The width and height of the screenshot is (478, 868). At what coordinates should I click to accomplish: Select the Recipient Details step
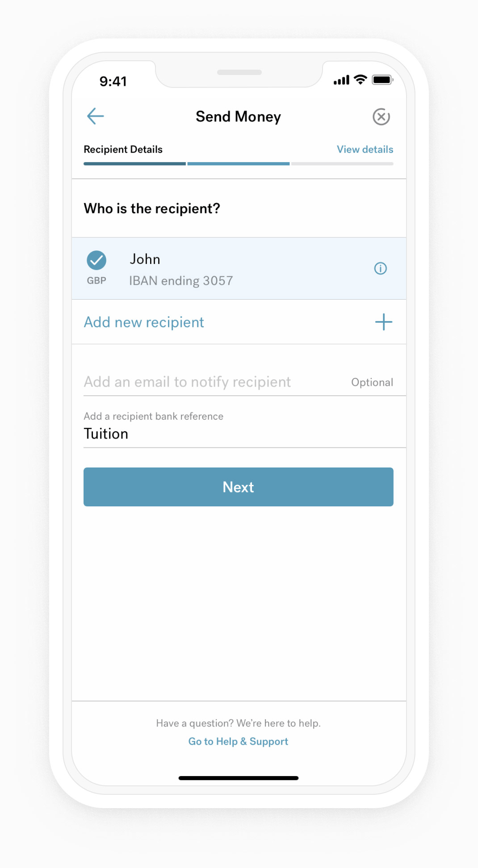pyautogui.click(x=123, y=149)
